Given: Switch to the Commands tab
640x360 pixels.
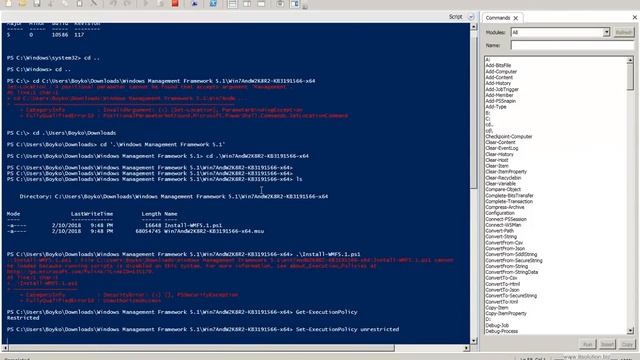Looking at the screenshot, I should 498,18.
